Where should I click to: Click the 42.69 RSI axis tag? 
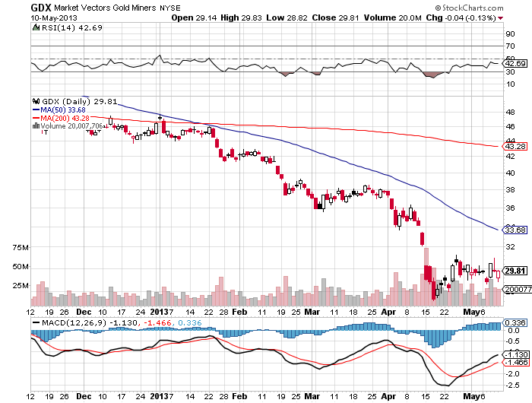[515, 63]
